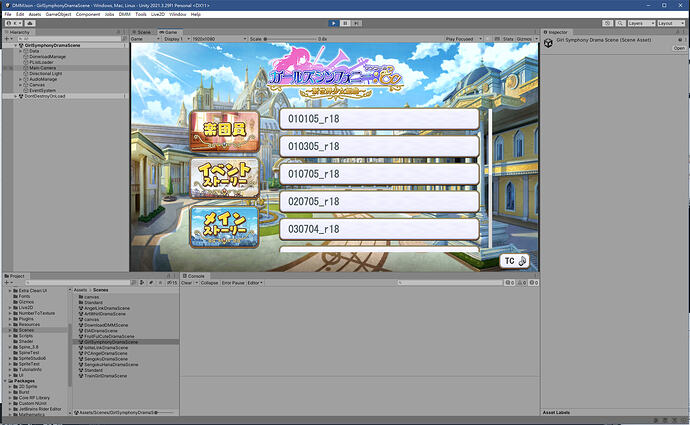The height and width of the screenshot is (425, 690).
Task: Select the Game tab
Action: tap(169, 32)
